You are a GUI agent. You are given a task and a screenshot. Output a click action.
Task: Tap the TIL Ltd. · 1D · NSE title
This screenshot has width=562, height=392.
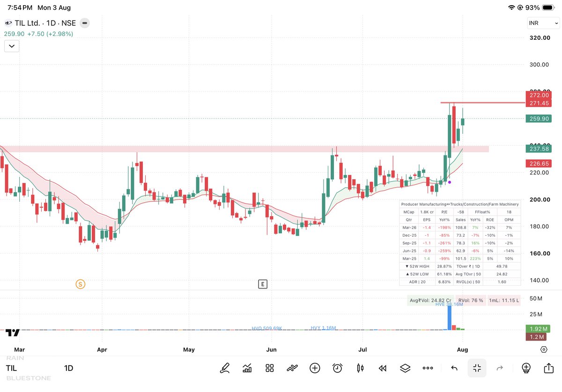click(x=45, y=23)
